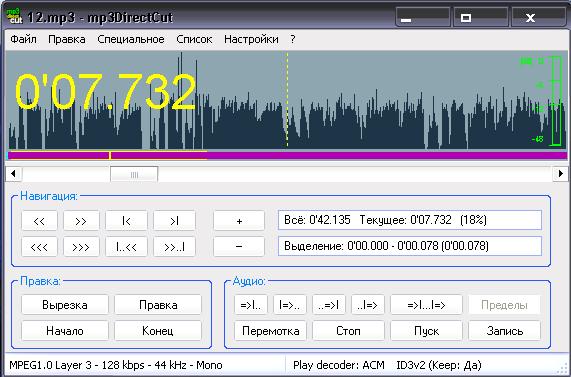Screen dimensions: 571x377
Task: Skip far forward with >>> button
Action: [81, 247]
